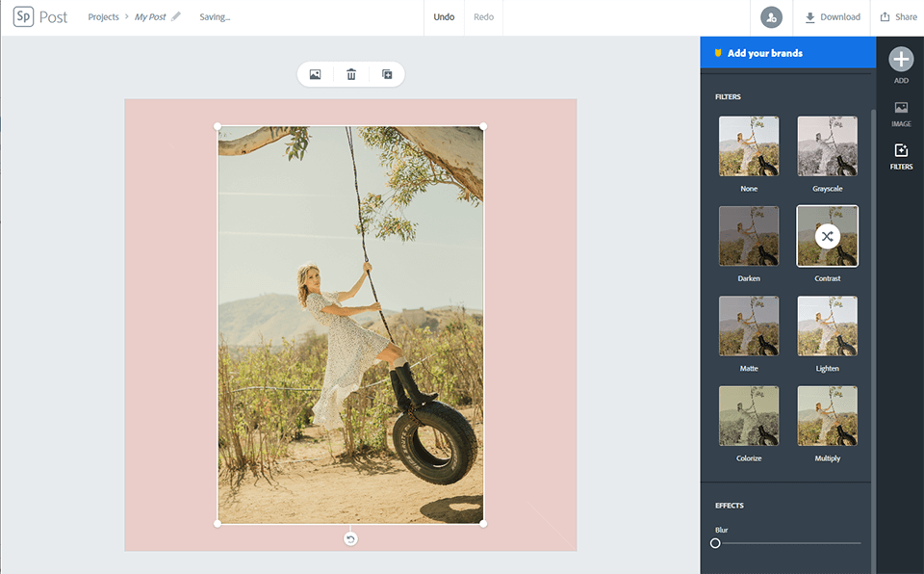
Task: Apply the Grayscale filter thumbnail
Action: click(827, 145)
